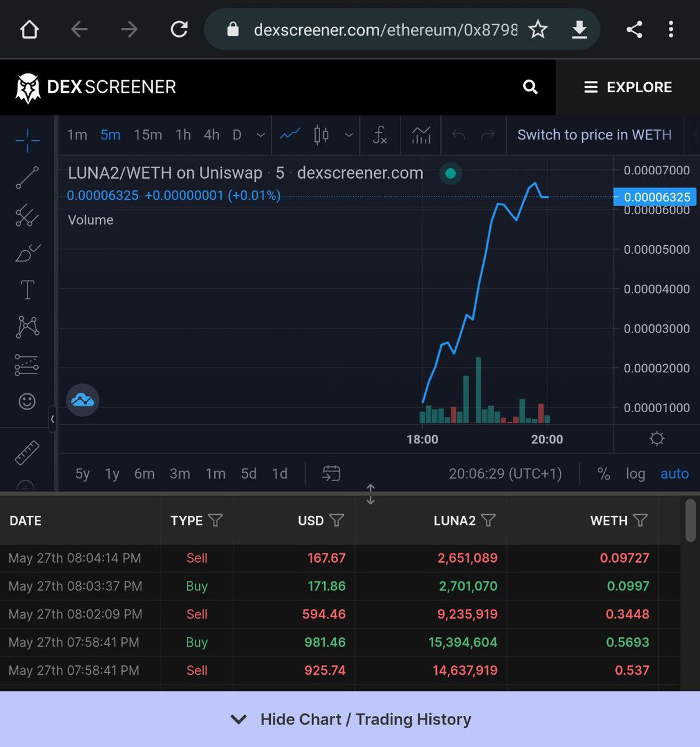This screenshot has width=700, height=747.
Task: Open the chart settings gear icon
Action: point(656,439)
